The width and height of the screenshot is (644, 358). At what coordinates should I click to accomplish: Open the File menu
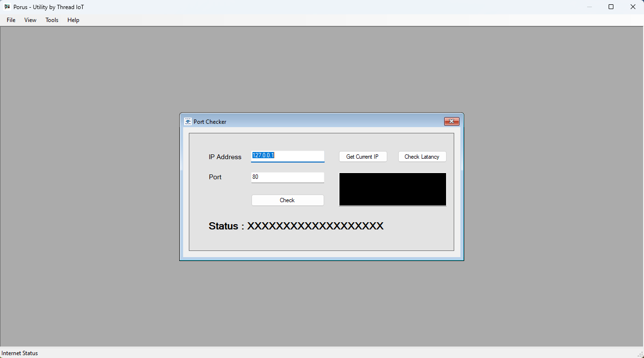click(11, 20)
